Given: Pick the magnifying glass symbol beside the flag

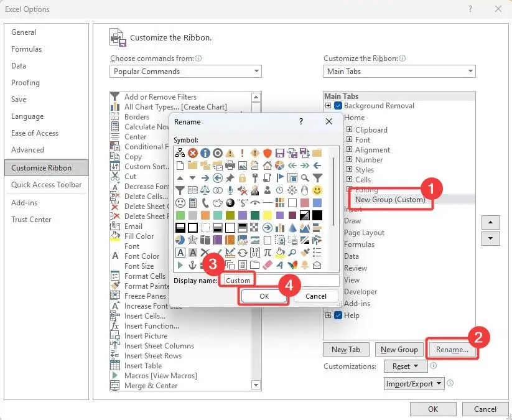Looking at the screenshot, I should [305, 178].
